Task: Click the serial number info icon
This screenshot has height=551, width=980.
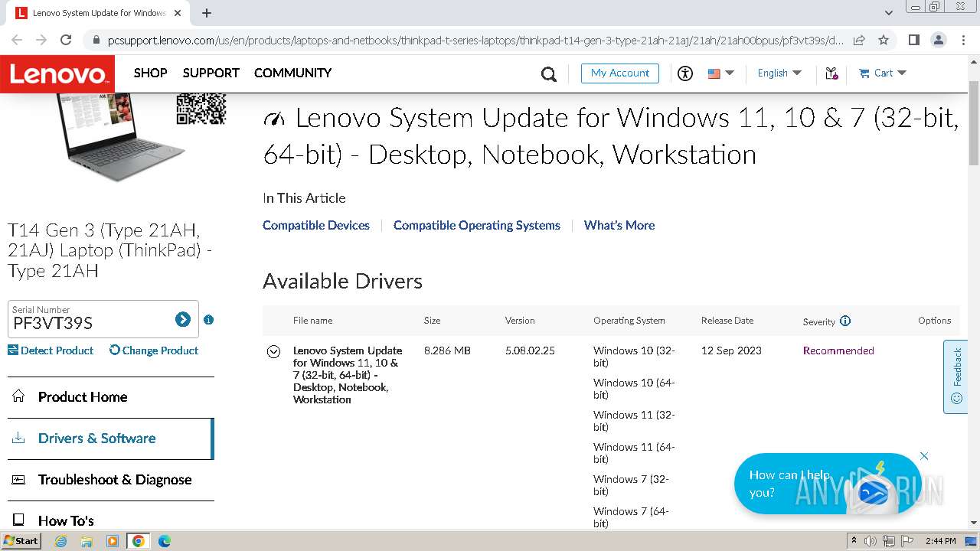Action: 208,320
